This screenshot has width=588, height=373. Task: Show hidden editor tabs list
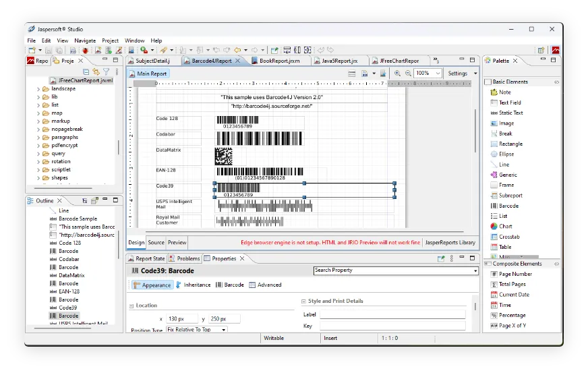[x=436, y=60]
